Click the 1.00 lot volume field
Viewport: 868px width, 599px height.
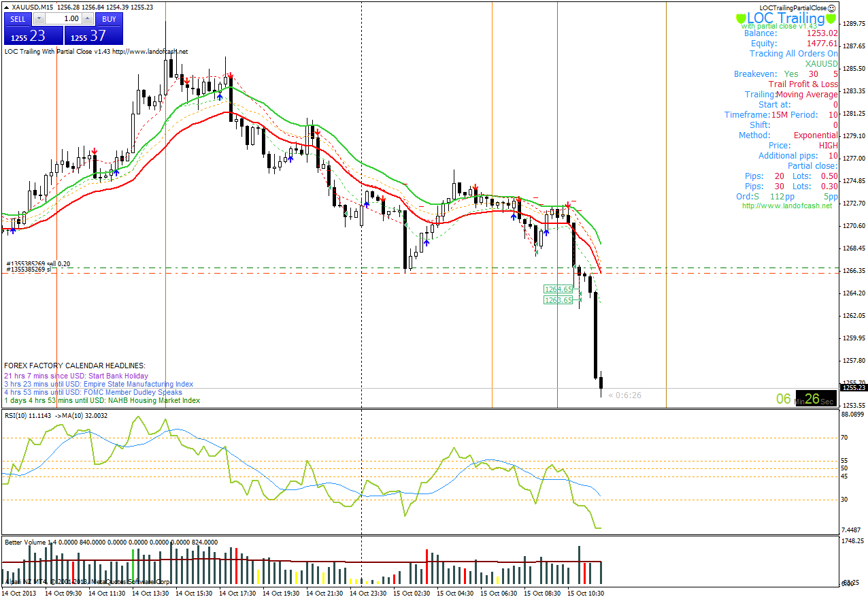pyautogui.click(x=64, y=19)
